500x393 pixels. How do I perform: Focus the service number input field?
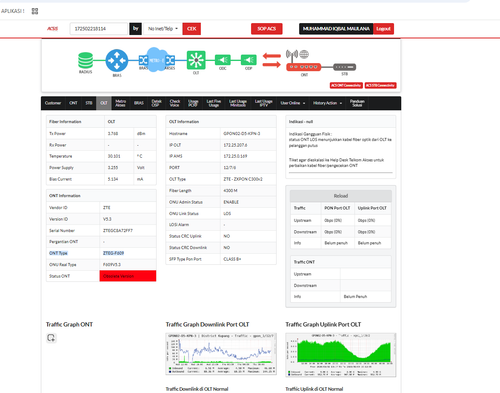(x=99, y=29)
